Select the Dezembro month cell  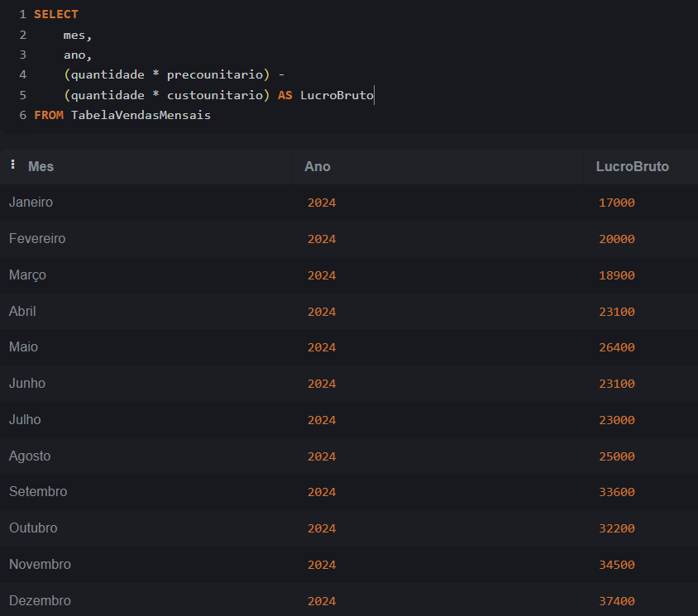pyautogui.click(x=40, y=601)
